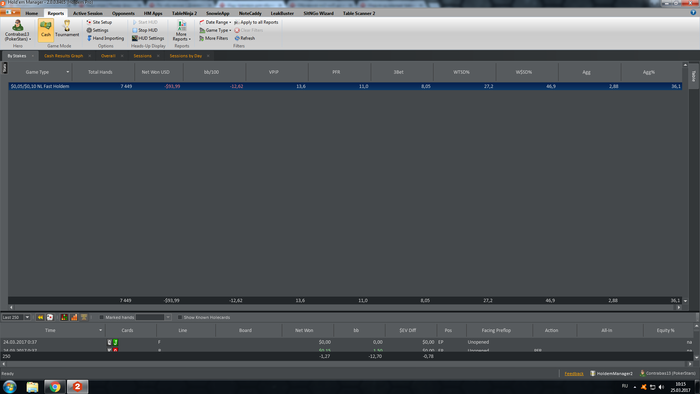Toggle Show Known Holecards checkbox

point(180,317)
